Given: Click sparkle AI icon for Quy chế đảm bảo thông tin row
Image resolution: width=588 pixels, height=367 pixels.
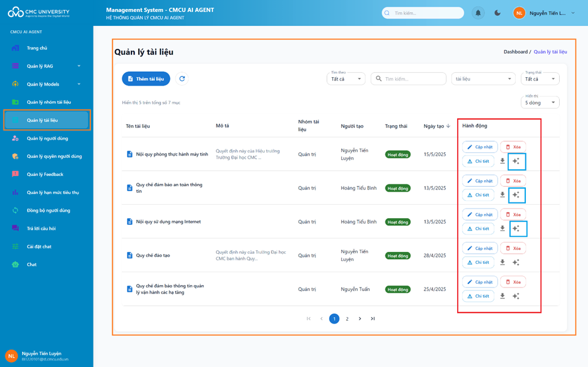Looking at the screenshot, I should [516, 296].
